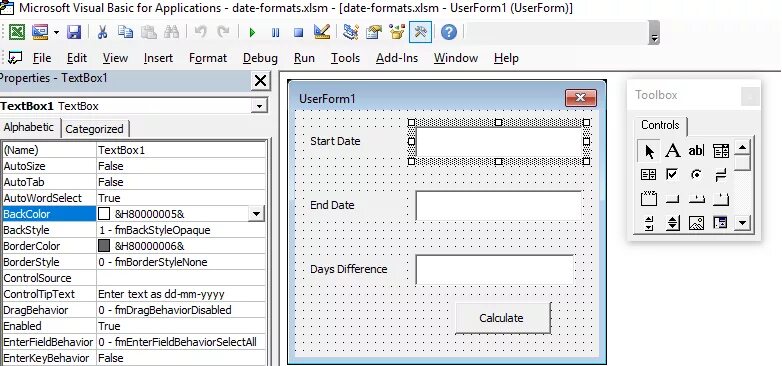Open Microsoft Visual Basic help icon
Screen dimensions: 782x366
pos(449,32)
